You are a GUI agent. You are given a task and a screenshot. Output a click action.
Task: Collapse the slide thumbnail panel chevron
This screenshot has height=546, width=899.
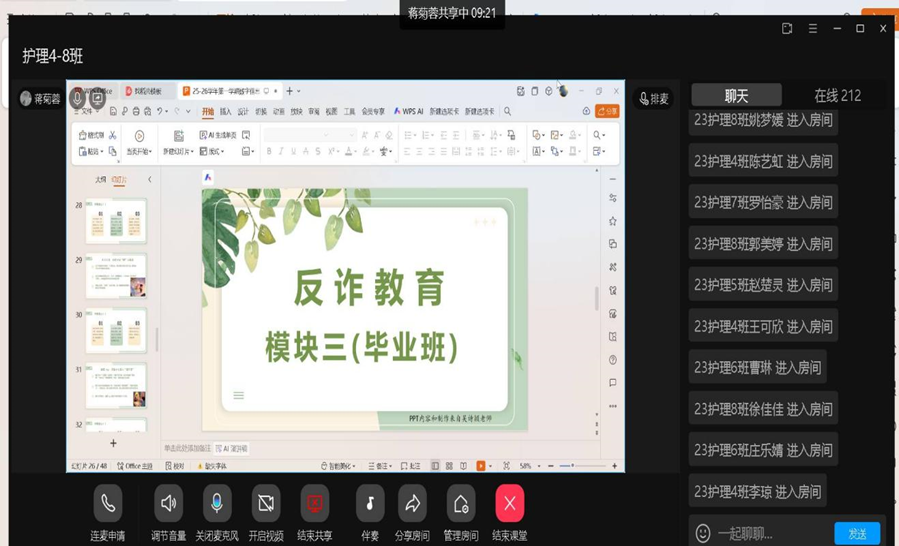pyautogui.click(x=150, y=180)
